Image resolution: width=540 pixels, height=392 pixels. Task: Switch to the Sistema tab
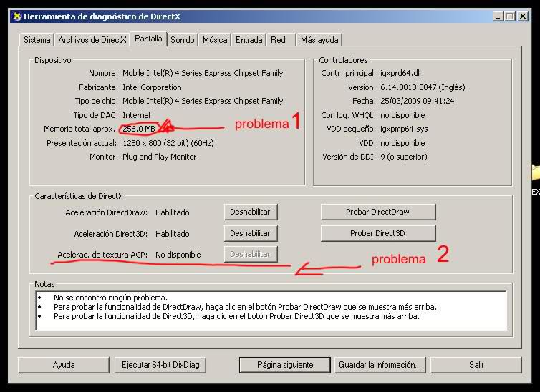[37, 40]
